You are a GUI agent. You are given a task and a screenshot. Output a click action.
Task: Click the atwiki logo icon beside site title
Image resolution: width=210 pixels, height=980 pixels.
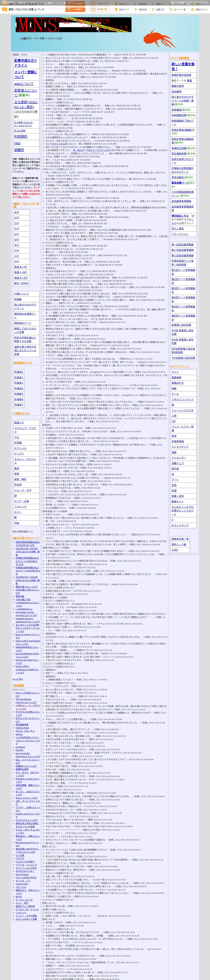pyautogui.click(x=4, y=9)
